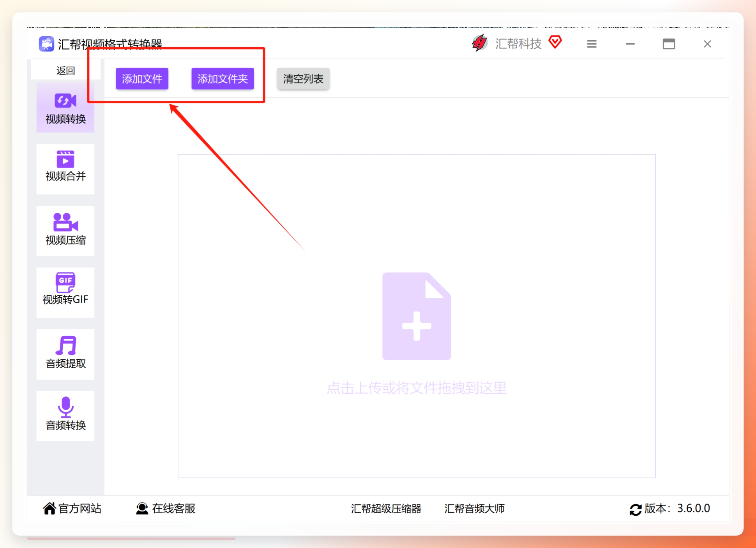Choose the 视频转GIF tool
The width and height of the screenshot is (756, 548).
tap(65, 292)
